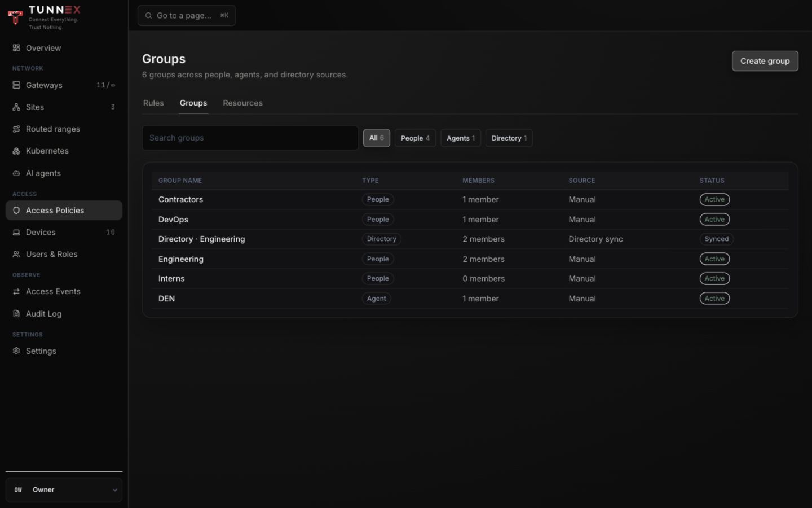Screen dimensions: 812x508
Task: Click the Overview grid icon in the sidebar
Action: (x=16, y=48)
